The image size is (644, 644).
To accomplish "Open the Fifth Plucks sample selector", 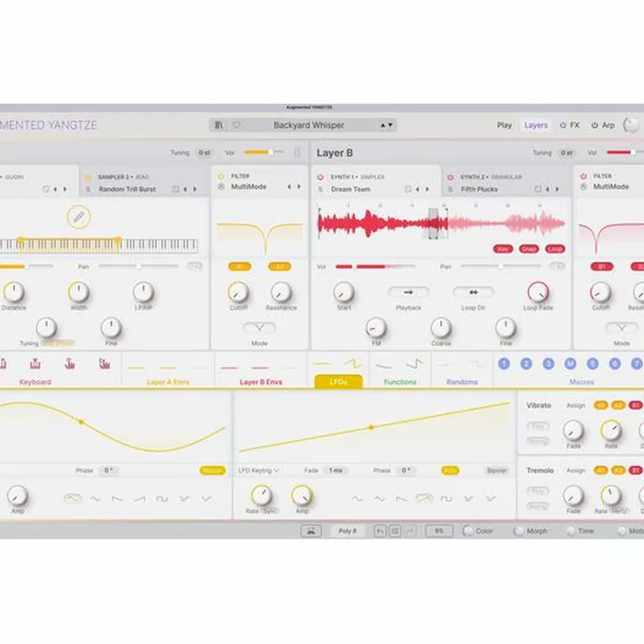I will point(479,190).
